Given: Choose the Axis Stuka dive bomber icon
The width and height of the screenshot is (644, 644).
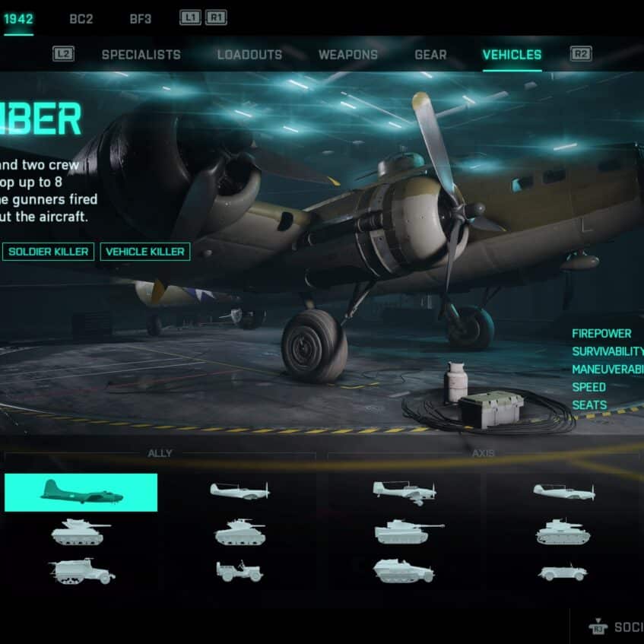Looking at the screenshot, I should pyautogui.click(x=404, y=493).
